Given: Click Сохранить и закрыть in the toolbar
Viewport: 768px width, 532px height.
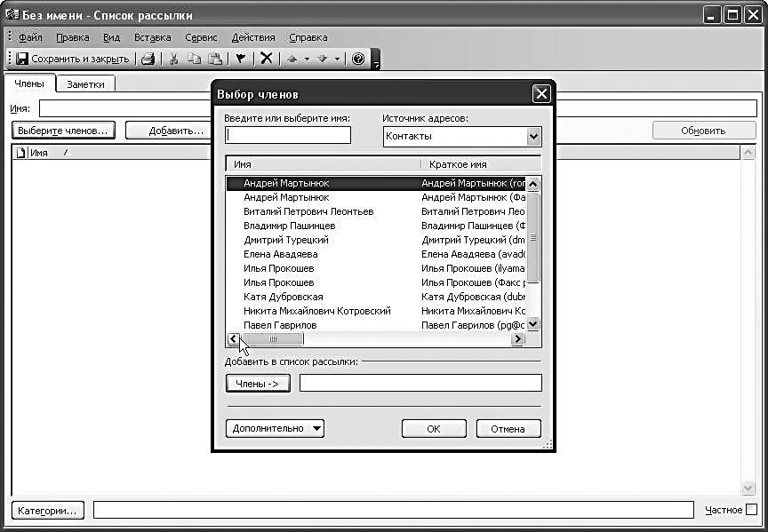Looking at the screenshot, I should (73, 59).
